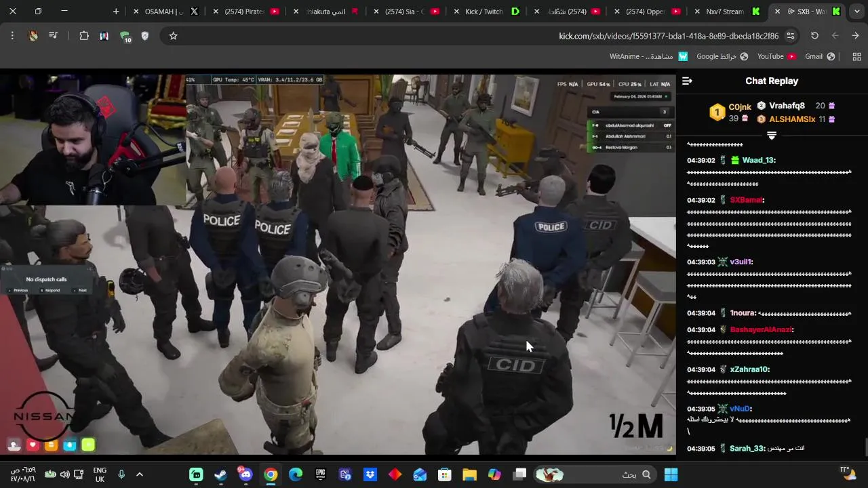
Task: Switch the ENG UK input language
Action: click(100, 474)
